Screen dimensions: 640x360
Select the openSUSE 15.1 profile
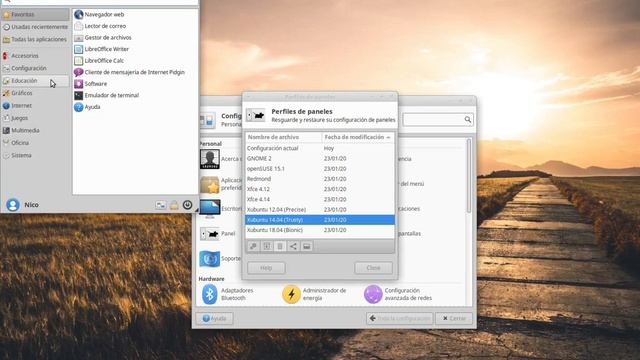coord(320,169)
